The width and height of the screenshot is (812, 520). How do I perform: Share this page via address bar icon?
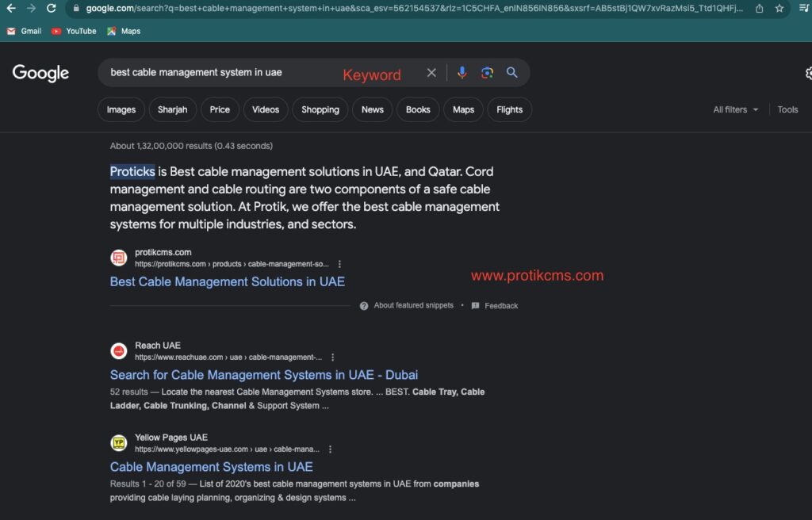pyautogui.click(x=759, y=8)
